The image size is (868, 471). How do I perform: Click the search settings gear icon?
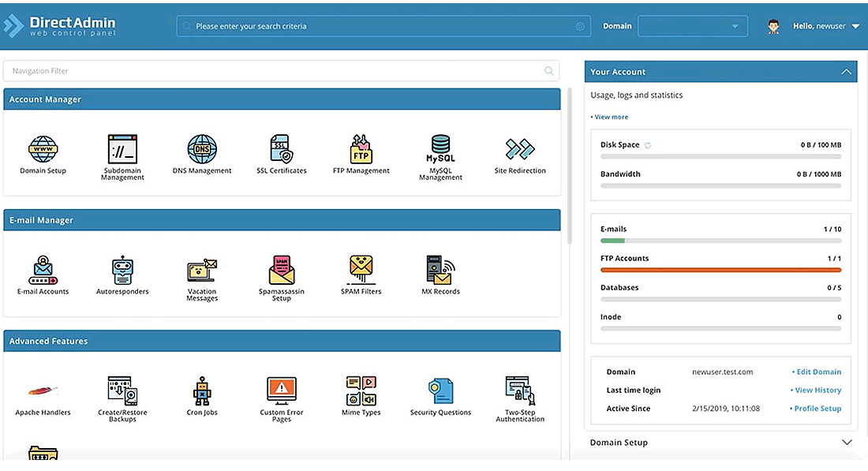[580, 26]
